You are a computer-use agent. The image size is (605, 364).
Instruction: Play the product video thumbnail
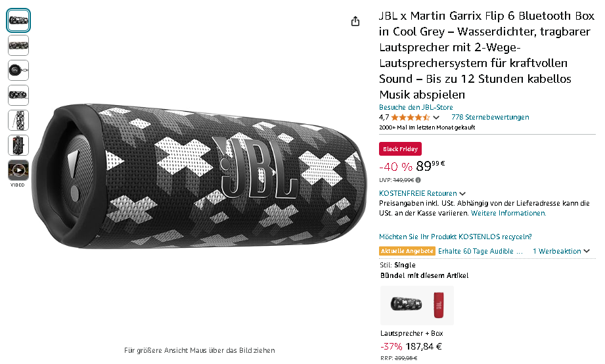pos(18,170)
